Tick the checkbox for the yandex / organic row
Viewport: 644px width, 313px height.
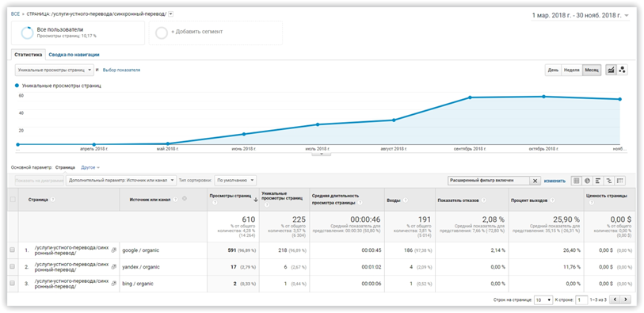(13, 266)
